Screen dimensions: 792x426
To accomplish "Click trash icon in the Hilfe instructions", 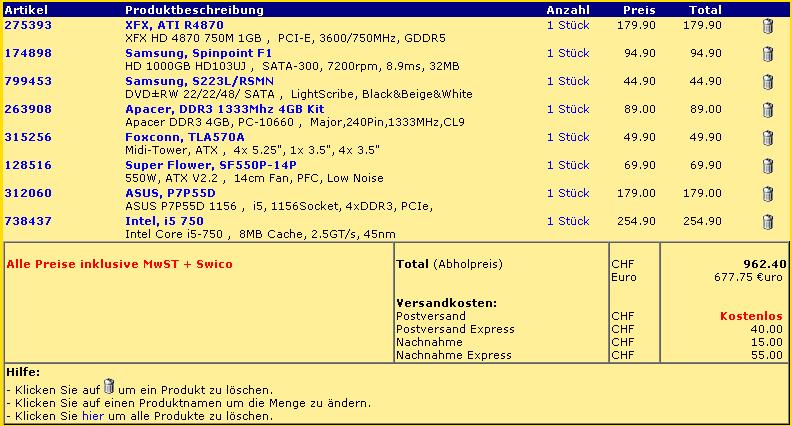I will pos(109,387).
